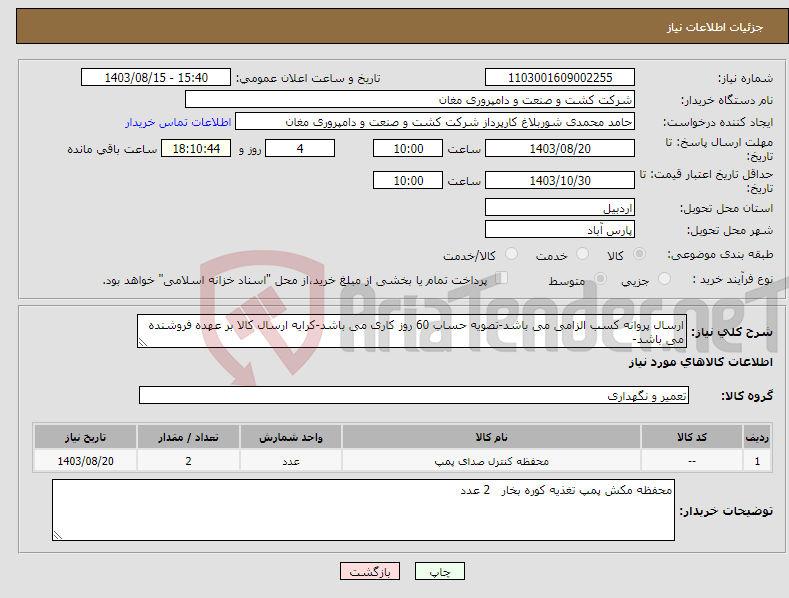Click quantity cell 2 in table row
This screenshot has height=598, width=789.
[188, 461]
